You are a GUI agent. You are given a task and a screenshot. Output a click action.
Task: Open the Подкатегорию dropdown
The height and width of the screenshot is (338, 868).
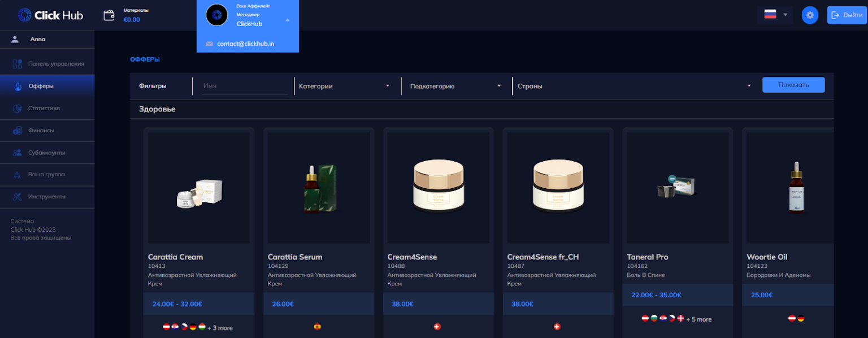coord(455,86)
